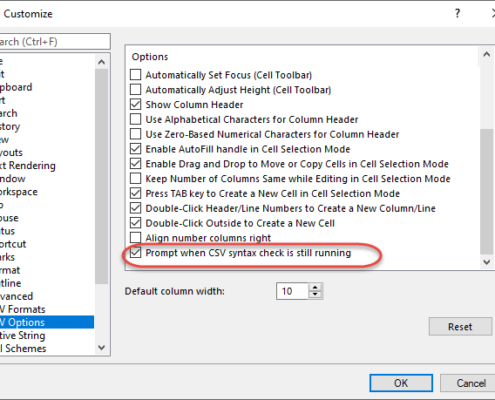Click the options panel scroll-up arrow
This screenshot has height=400, width=495.
486,54
